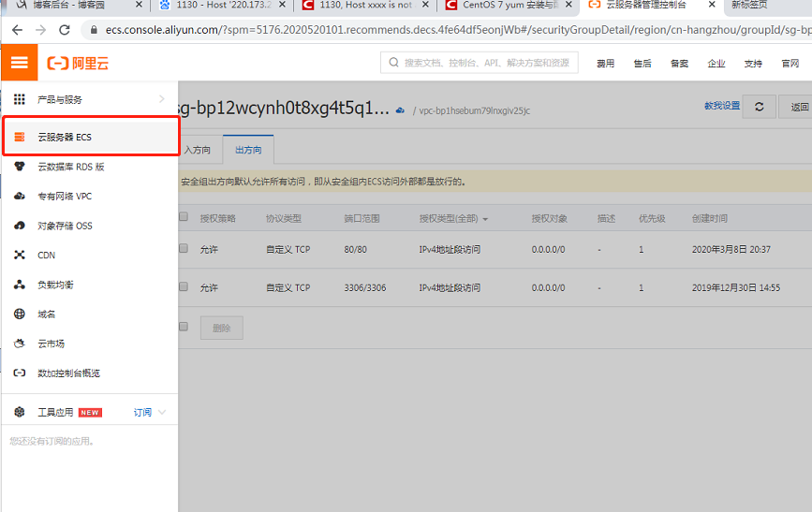812x512 pixels.
Task: Close the 1130, Host xxxx is not tab
Action: (425, 5)
